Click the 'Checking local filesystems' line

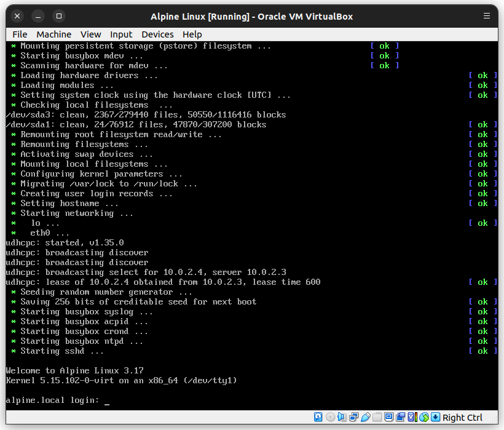pyautogui.click(x=92, y=105)
